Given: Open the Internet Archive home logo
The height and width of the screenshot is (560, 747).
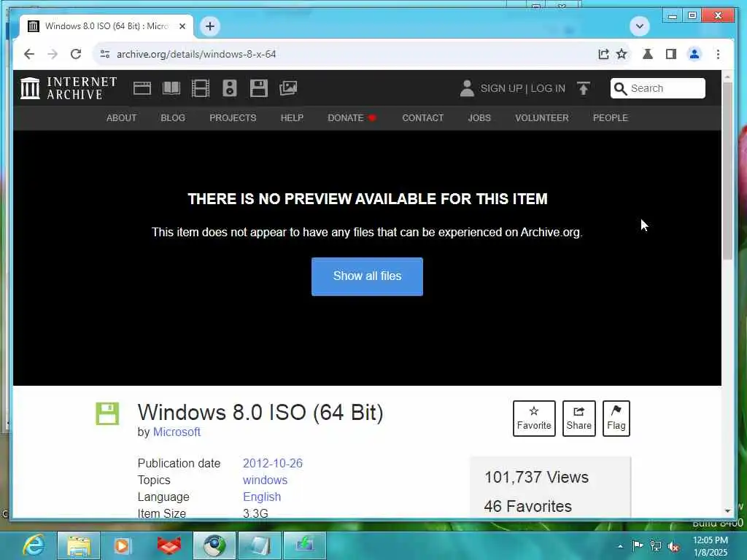Looking at the screenshot, I should (69, 88).
